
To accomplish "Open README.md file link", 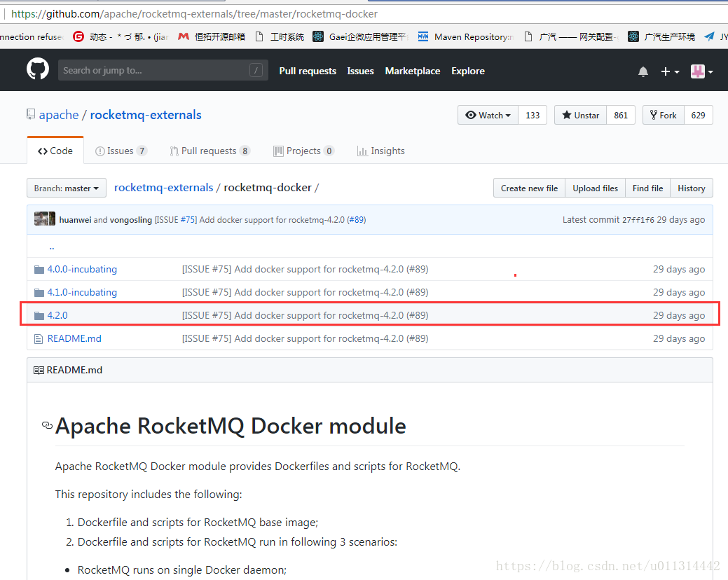I will (x=74, y=339).
